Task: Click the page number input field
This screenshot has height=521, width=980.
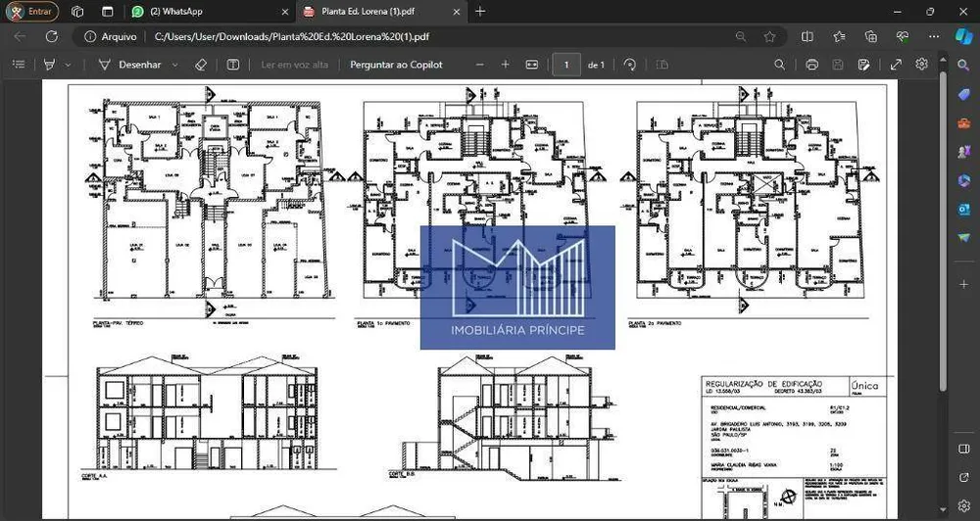Action: pyautogui.click(x=566, y=65)
